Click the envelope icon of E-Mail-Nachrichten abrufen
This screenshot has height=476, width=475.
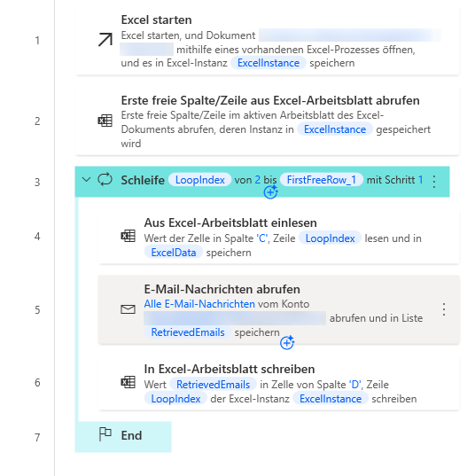(x=128, y=309)
